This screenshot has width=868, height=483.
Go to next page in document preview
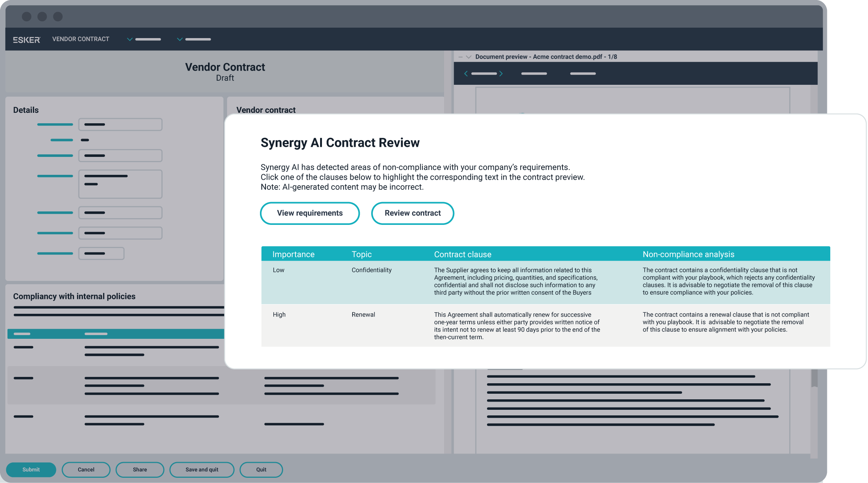[501, 74]
